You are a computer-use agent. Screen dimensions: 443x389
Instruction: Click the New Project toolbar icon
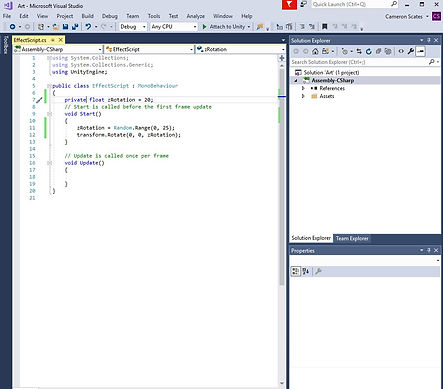pos(41,27)
